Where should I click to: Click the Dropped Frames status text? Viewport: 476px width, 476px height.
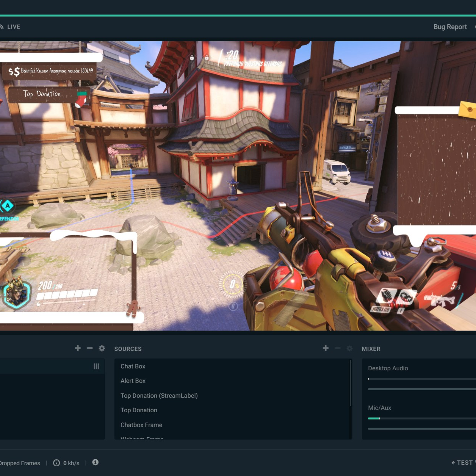coord(20,463)
